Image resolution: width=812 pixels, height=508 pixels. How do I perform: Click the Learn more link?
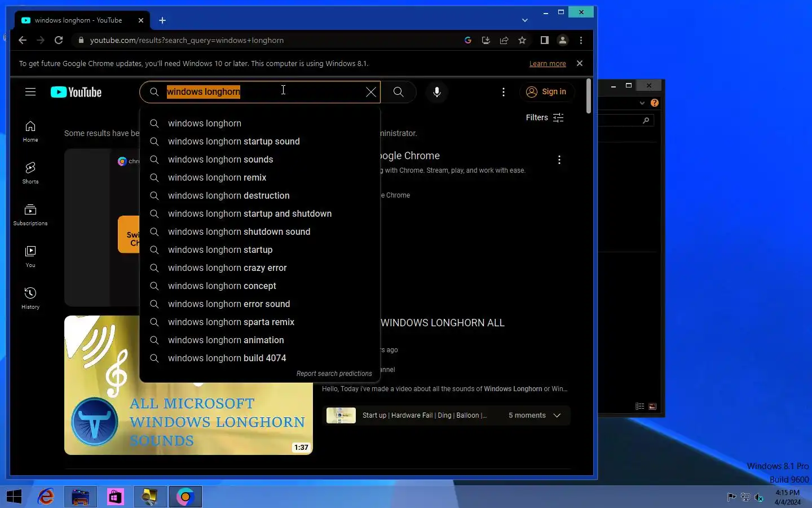point(548,64)
